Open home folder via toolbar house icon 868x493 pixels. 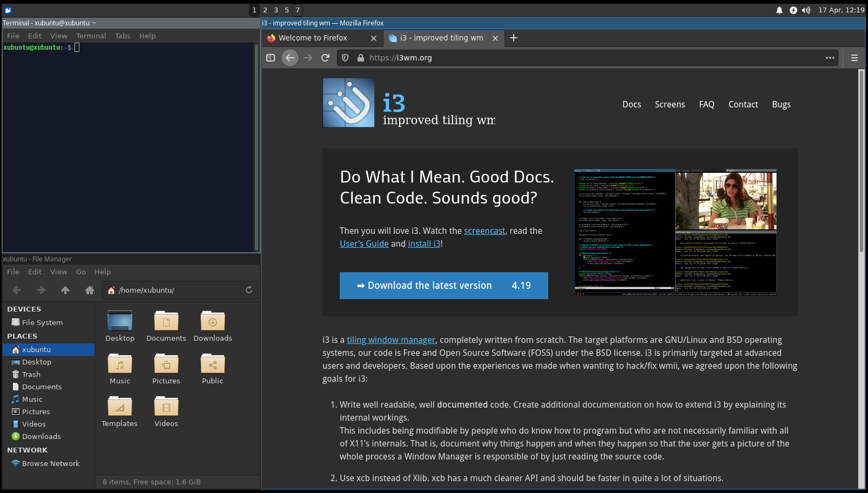click(89, 290)
